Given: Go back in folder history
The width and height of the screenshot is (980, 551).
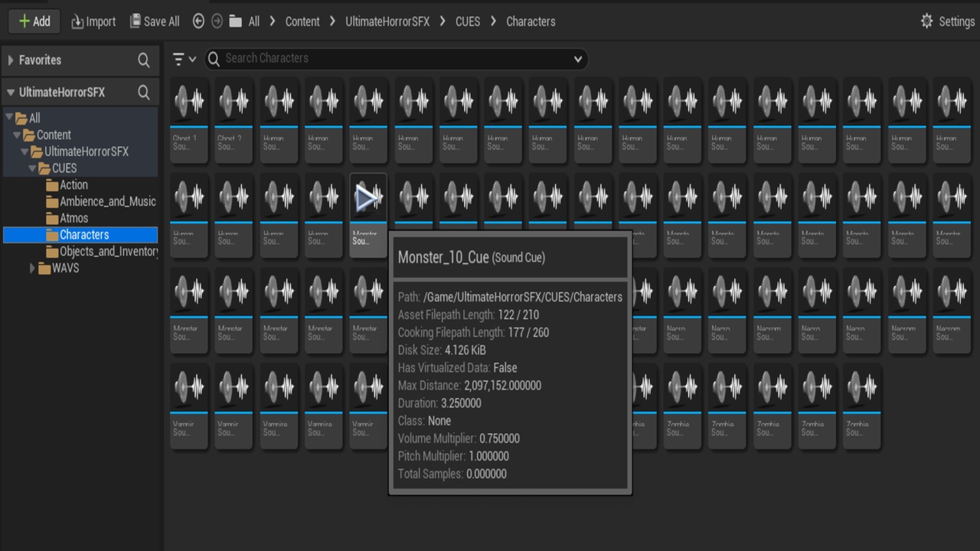Looking at the screenshot, I should click(198, 21).
